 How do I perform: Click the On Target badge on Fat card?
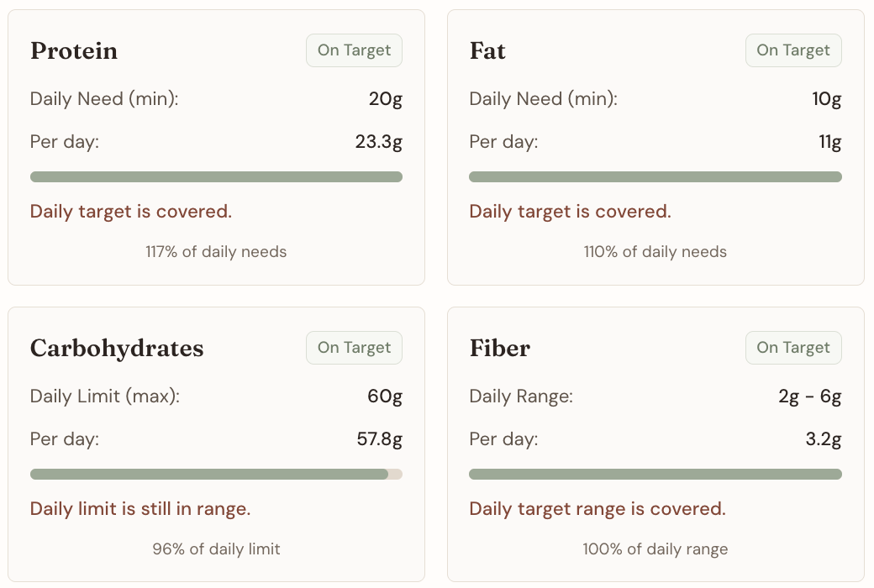pyautogui.click(x=793, y=50)
